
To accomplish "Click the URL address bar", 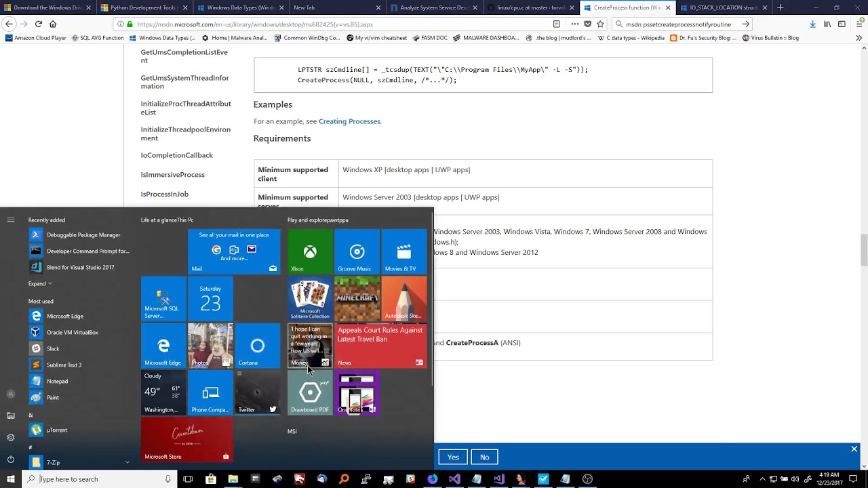I will point(339,24).
